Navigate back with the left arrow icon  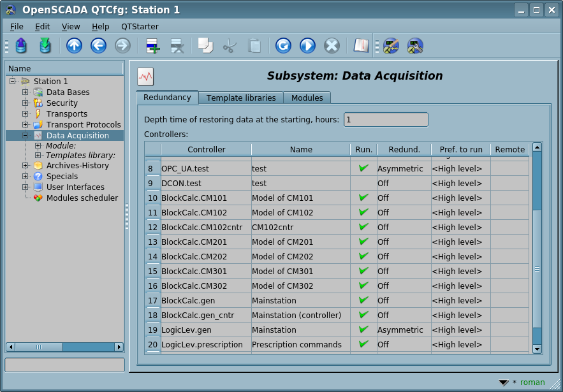point(98,46)
